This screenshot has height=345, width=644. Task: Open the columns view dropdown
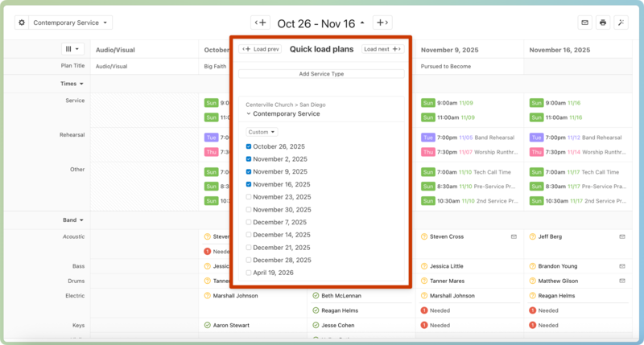click(x=72, y=49)
